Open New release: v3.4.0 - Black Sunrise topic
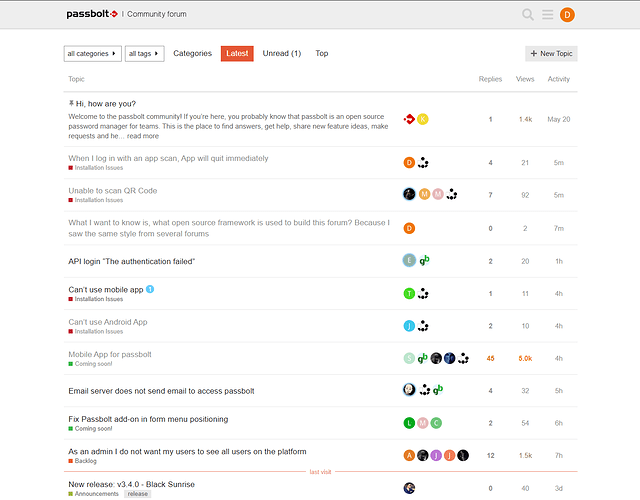This screenshot has width=640, height=500. (x=131, y=484)
